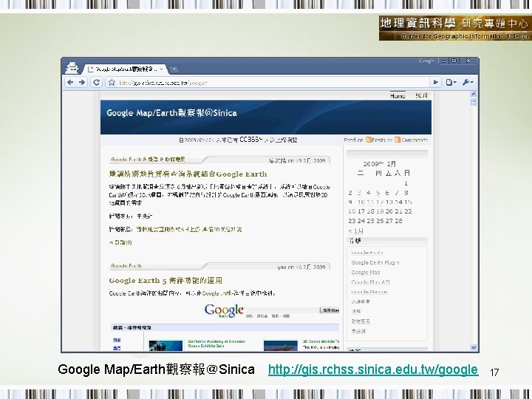
Task: Click the scrollbar up arrow
Action: (474, 94)
